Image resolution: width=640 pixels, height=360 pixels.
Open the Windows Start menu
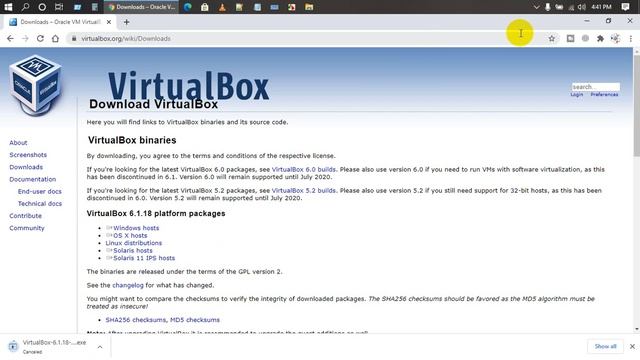[x=8, y=7]
